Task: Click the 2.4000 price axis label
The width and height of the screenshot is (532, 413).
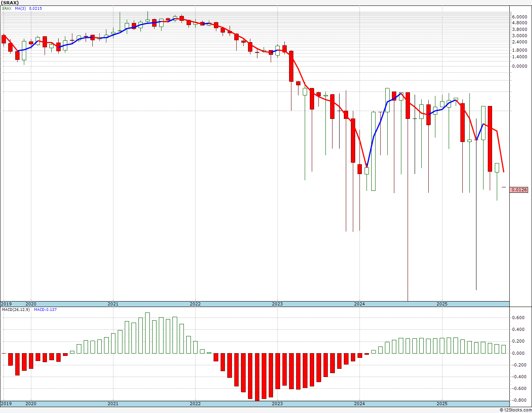Action: [519, 42]
